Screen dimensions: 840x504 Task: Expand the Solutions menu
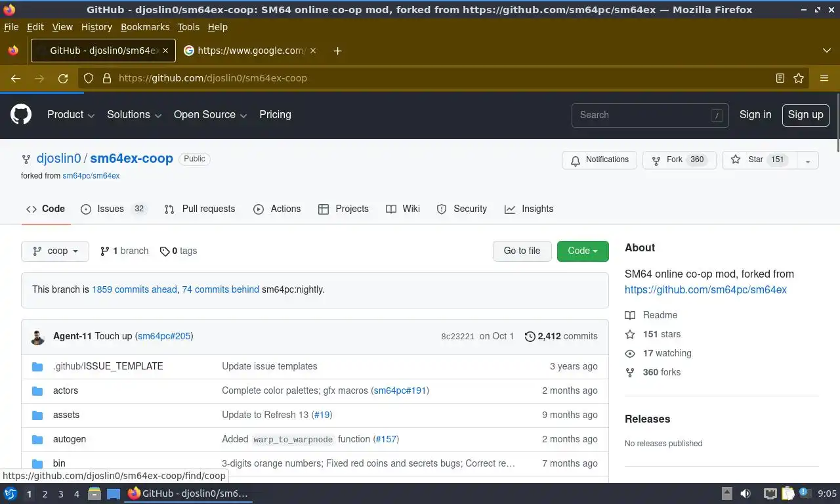coord(135,115)
